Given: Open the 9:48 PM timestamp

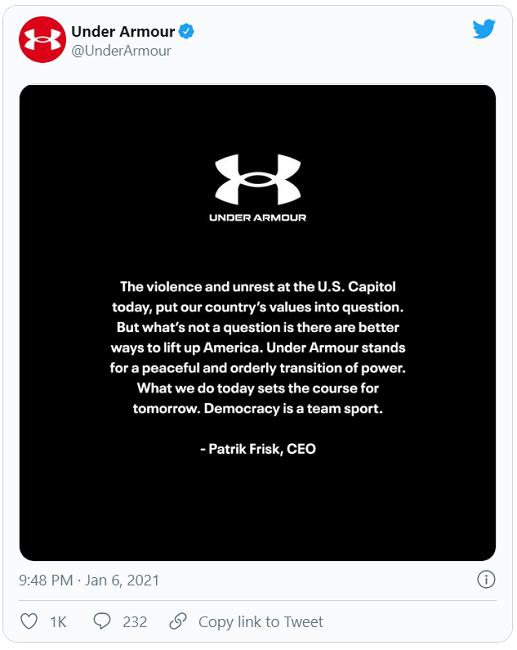Looking at the screenshot, I should pyautogui.click(x=46, y=580).
